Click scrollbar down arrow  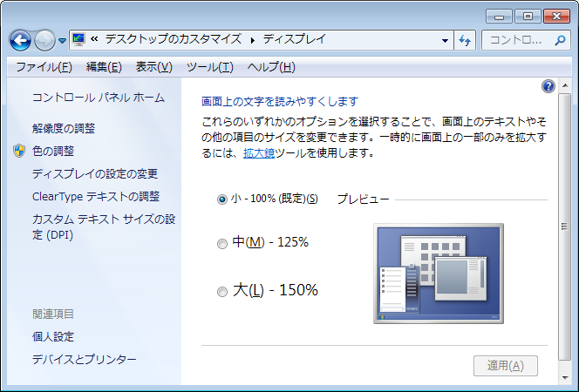pyautogui.click(x=564, y=377)
